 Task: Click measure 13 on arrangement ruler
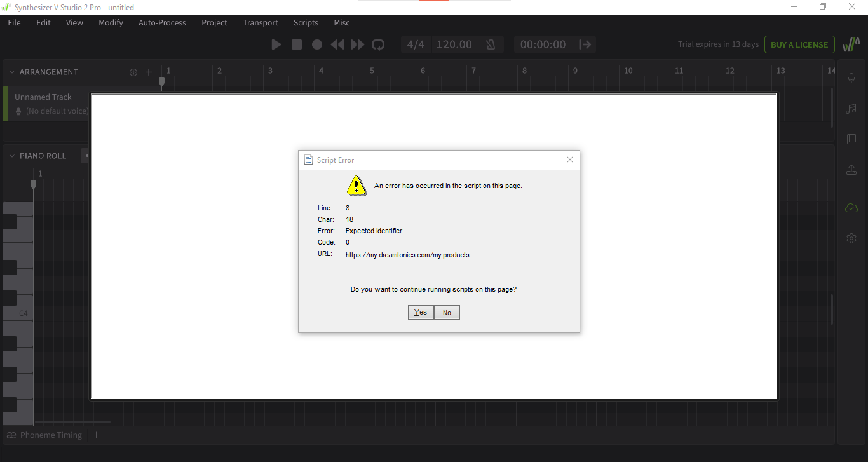[781, 71]
